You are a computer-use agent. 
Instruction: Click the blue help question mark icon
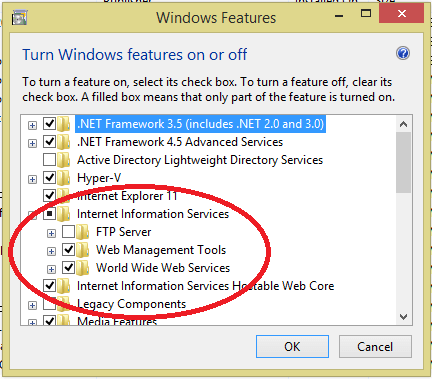(403, 53)
